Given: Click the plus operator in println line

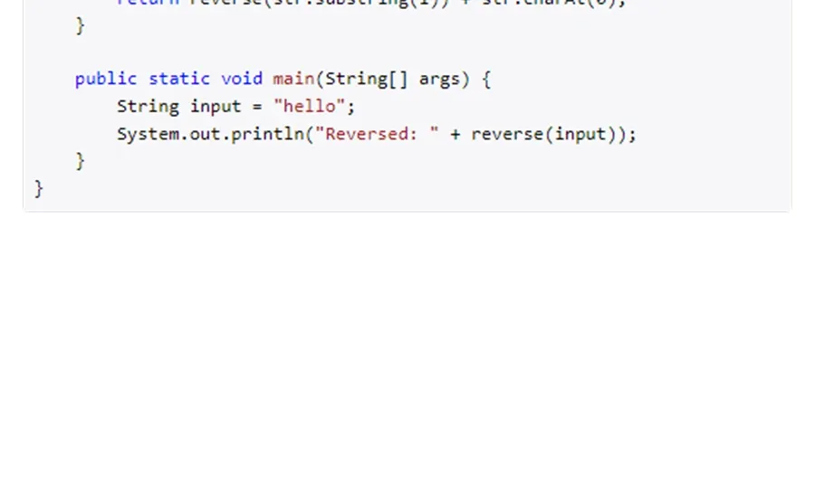Looking at the screenshot, I should [x=455, y=135].
